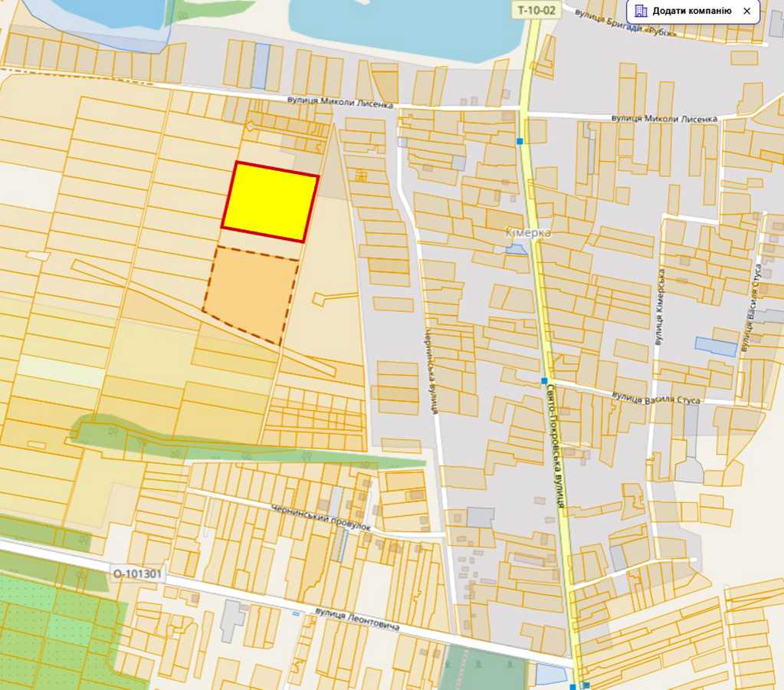Image resolution: width=784 pixels, height=690 pixels.
Task: Click the 'Додати компанію' button
Action: 693,11
